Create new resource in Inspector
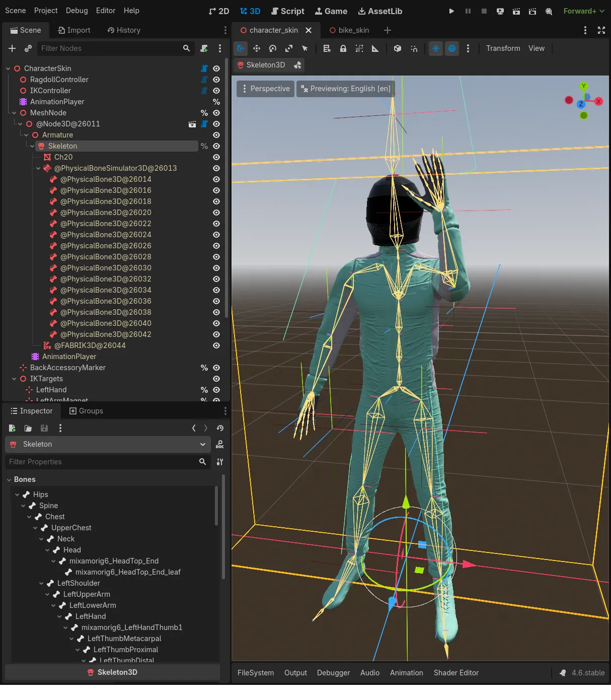This screenshot has height=700, width=611. [x=12, y=428]
